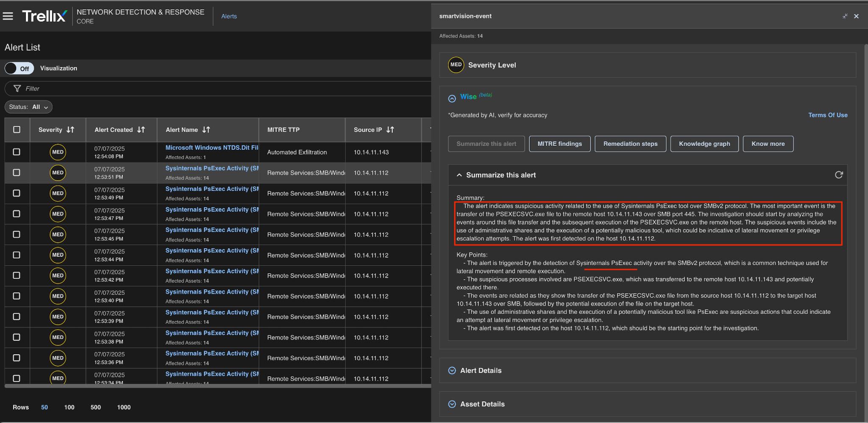
Task: Open the Terms Of Use link
Action: tap(827, 115)
